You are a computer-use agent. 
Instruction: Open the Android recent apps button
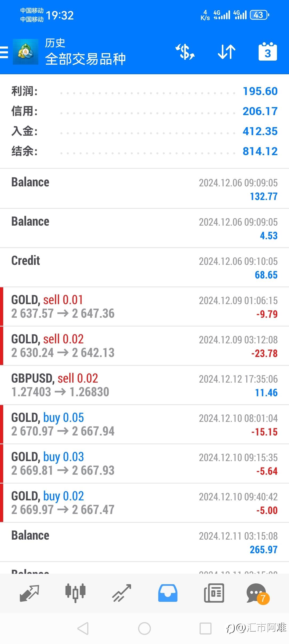click(x=206, y=629)
